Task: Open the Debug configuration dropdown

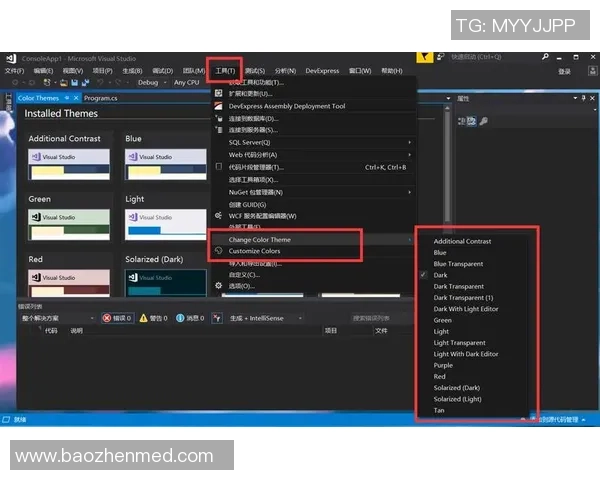Action: click(x=153, y=83)
